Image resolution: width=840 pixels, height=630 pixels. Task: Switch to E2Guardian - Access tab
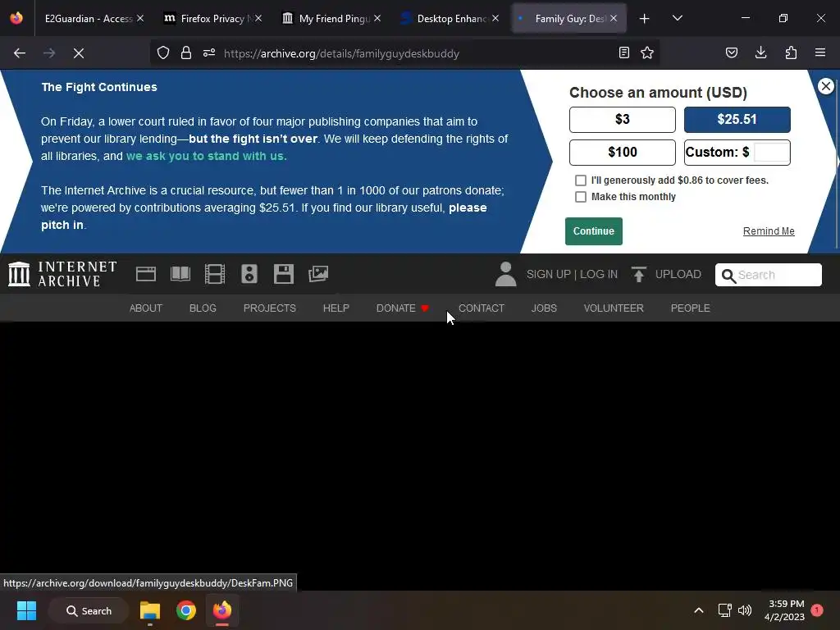point(89,19)
